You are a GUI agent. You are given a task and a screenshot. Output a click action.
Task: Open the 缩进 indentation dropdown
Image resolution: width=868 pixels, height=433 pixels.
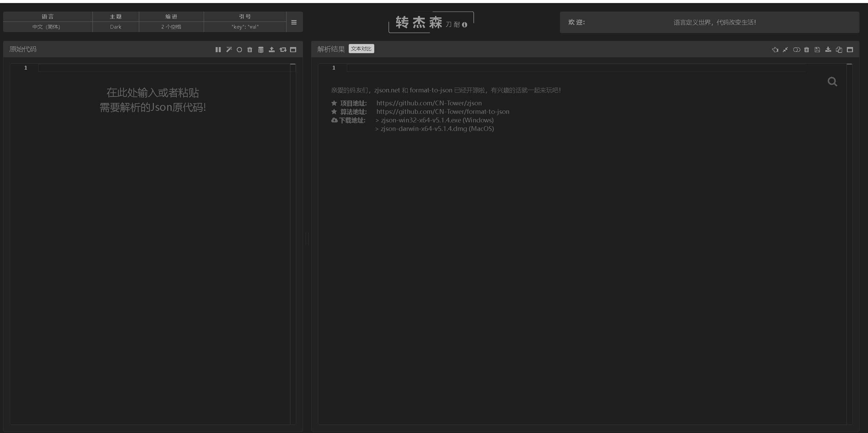(171, 27)
